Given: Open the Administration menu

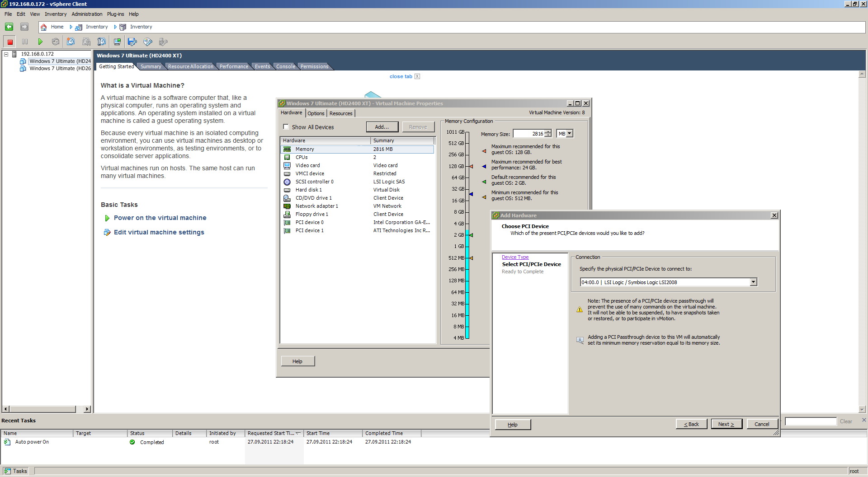Looking at the screenshot, I should (x=87, y=14).
